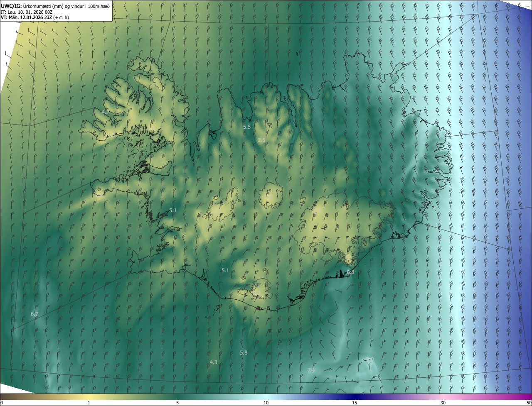This screenshot has height=406, width=532.
Task: Click the 'IT: Lau. 10. 01. 2026 00Z' line
Action: point(27,12)
